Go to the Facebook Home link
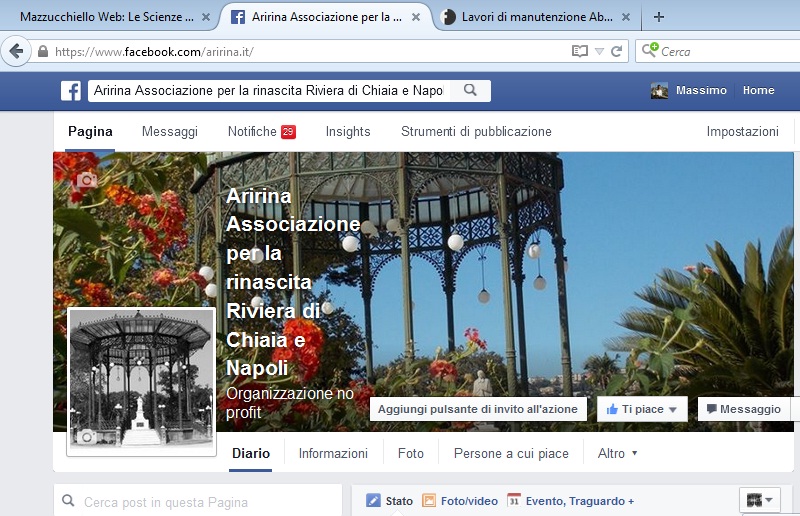Viewport: 800px width, 516px height. pyautogui.click(x=758, y=90)
